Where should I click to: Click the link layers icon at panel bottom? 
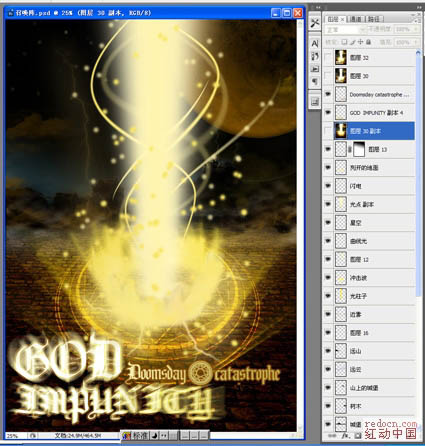[332, 436]
